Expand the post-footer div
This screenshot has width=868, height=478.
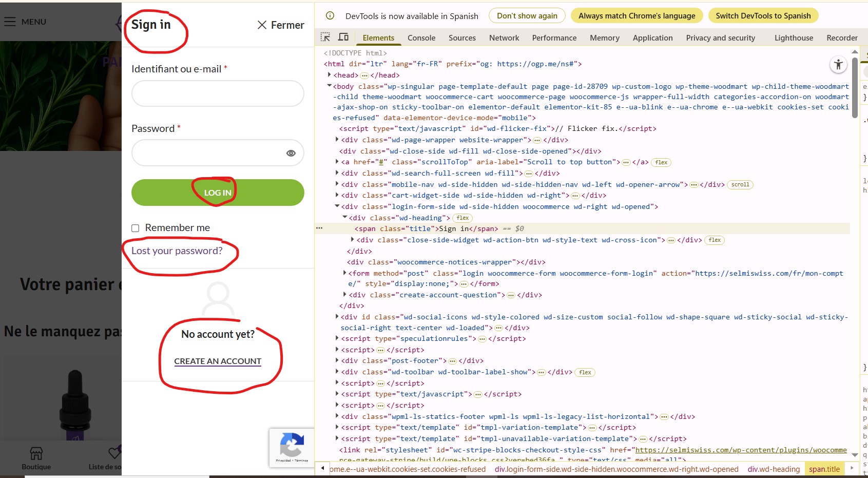pyautogui.click(x=337, y=360)
